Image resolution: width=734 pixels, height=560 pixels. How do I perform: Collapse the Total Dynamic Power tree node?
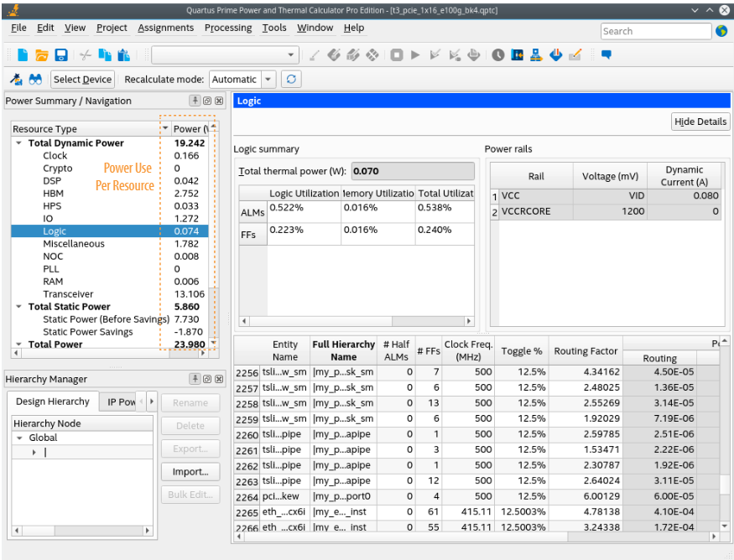click(19, 143)
